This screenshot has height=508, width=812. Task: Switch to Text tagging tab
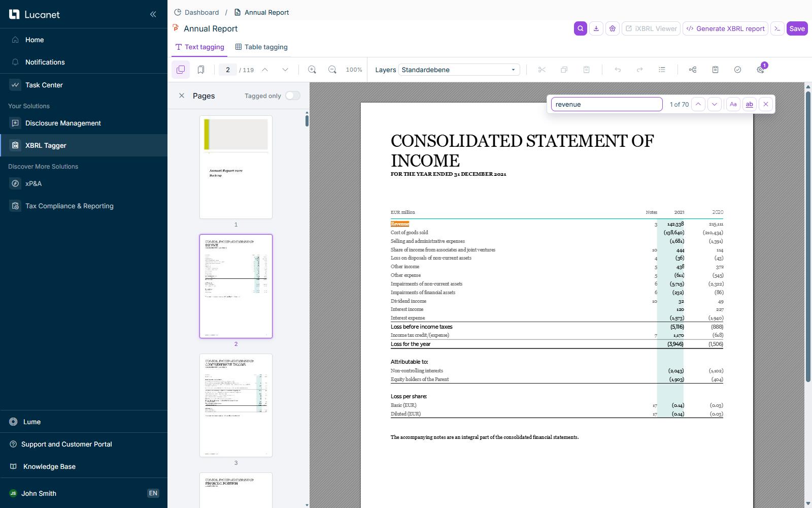[x=199, y=47]
